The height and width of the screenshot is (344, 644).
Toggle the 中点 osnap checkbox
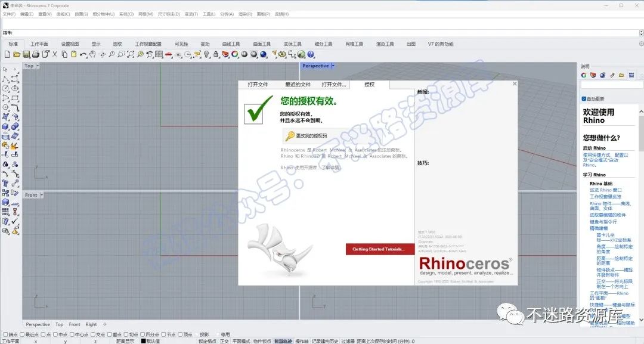click(55, 334)
